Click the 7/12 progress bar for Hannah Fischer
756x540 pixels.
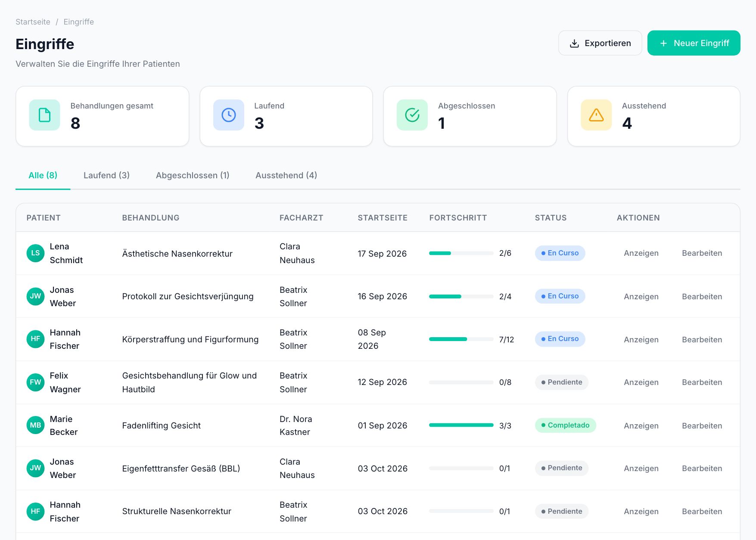[x=461, y=339]
